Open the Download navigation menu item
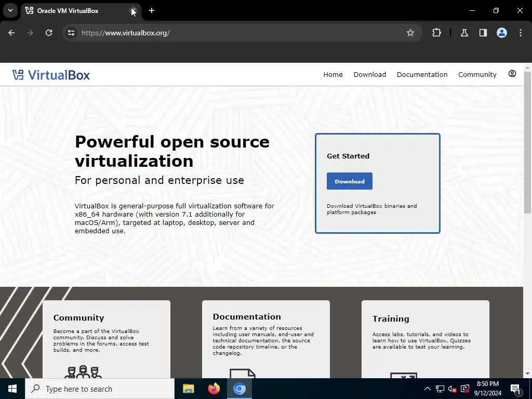Image resolution: width=532 pixels, height=399 pixels. click(369, 75)
